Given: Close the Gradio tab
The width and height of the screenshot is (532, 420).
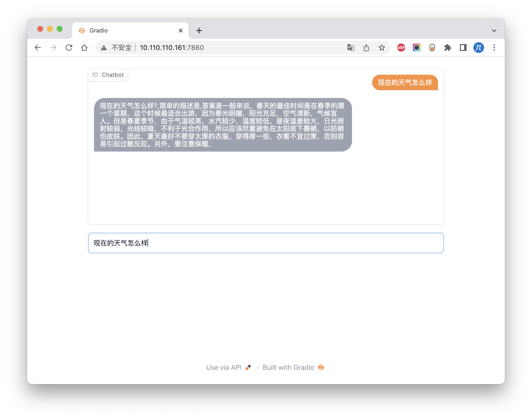Looking at the screenshot, I should pos(180,31).
